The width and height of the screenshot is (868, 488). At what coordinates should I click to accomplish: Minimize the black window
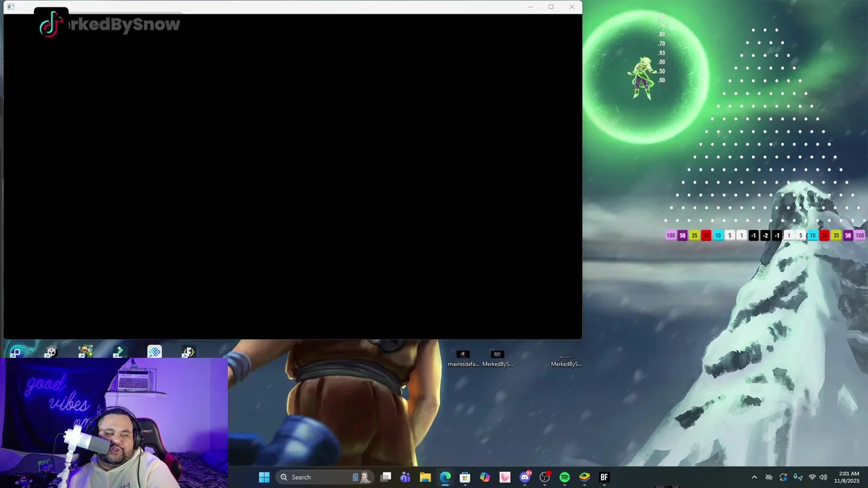530,7
